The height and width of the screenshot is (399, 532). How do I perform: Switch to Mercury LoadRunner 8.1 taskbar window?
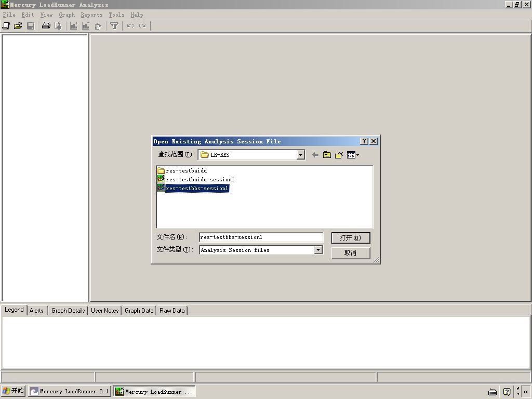coord(70,392)
